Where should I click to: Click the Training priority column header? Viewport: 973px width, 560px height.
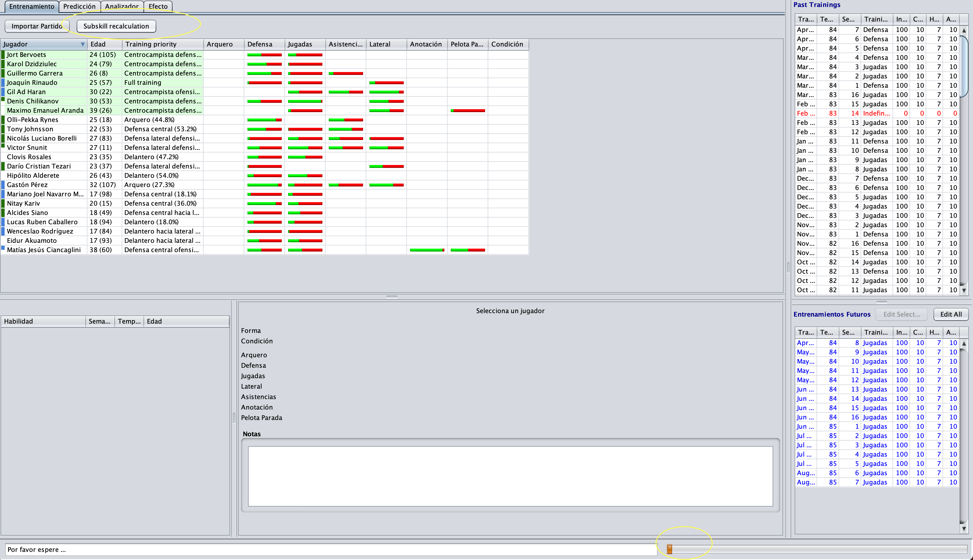pyautogui.click(x=163, y=44)
